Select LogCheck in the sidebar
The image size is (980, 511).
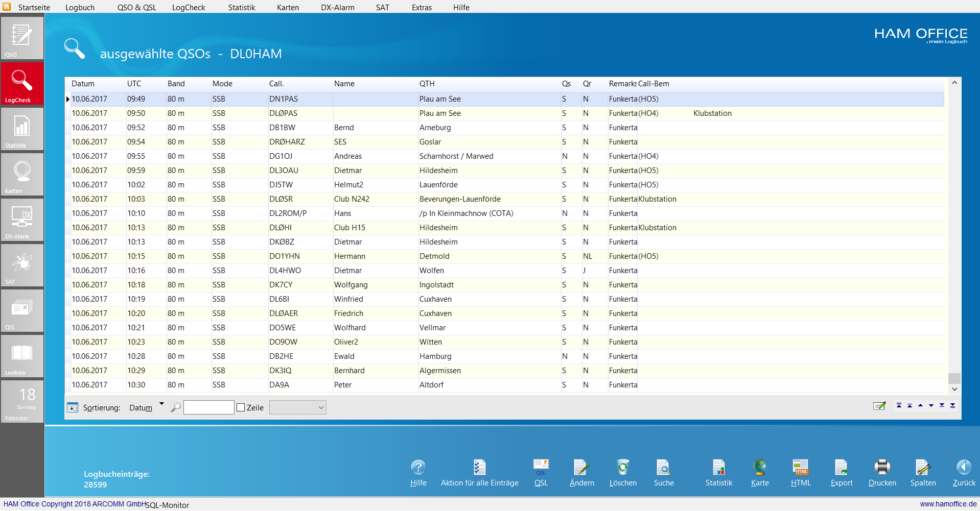(22, 83)
